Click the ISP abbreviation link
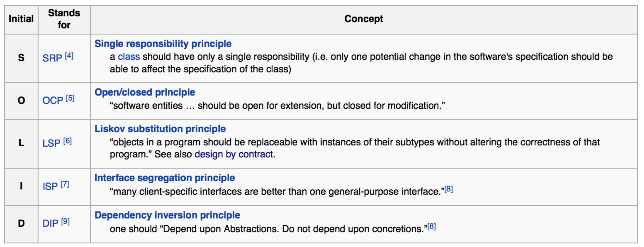The image size is (644, 247). (x=50, y=187)
